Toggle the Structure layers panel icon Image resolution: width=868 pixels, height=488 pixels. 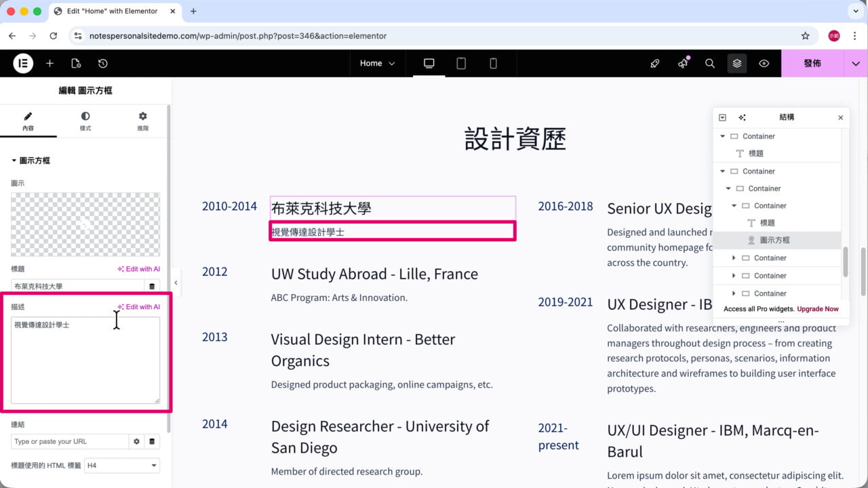coord(737,63)
